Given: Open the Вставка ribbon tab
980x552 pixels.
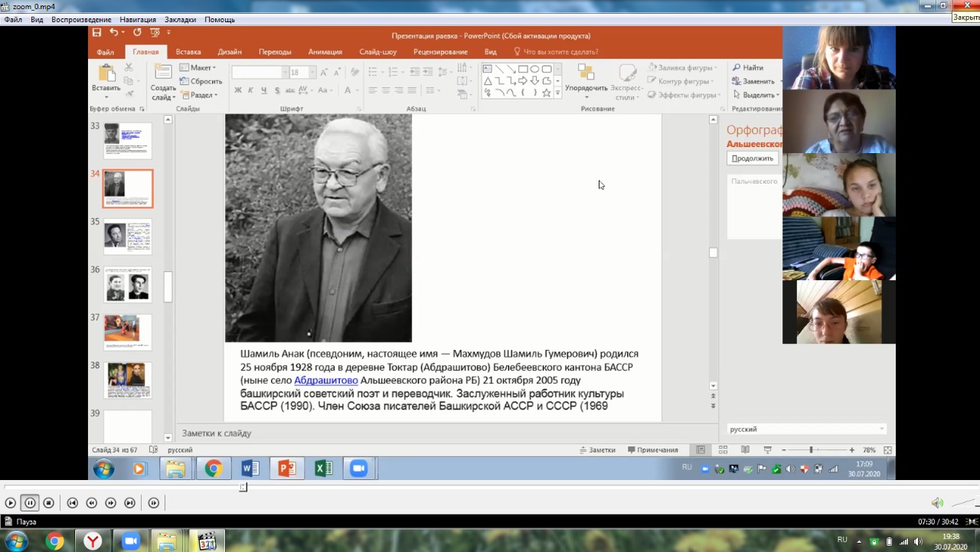Looking at the screenshot, I should click(x=188, y=52).
